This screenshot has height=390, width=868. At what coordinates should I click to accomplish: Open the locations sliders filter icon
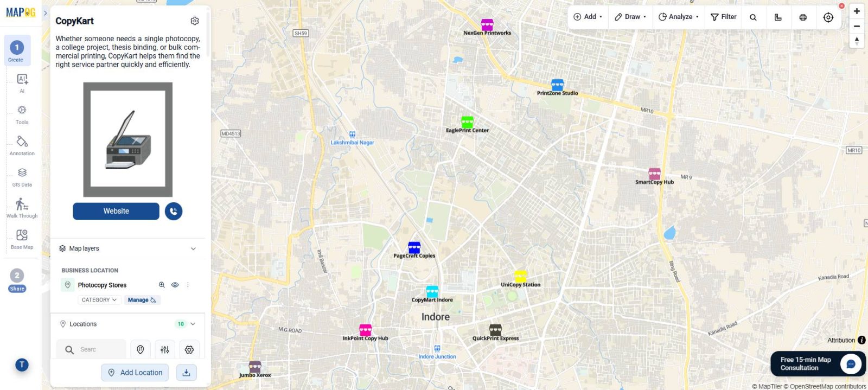[165, 350]
